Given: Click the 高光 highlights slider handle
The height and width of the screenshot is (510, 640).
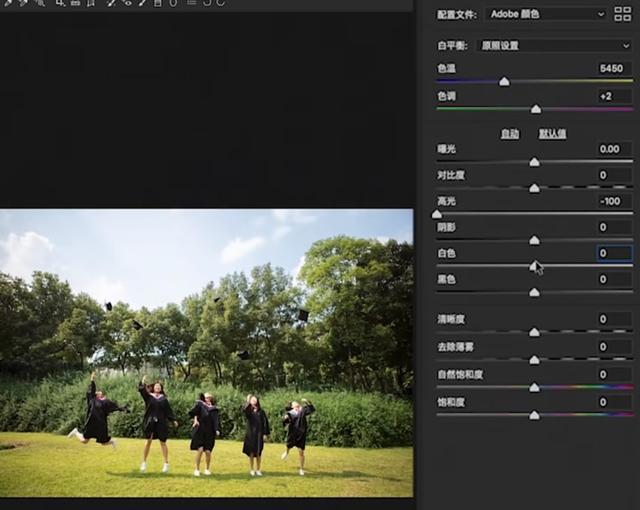Looking at the screenshot, I should tap(437, 214).
